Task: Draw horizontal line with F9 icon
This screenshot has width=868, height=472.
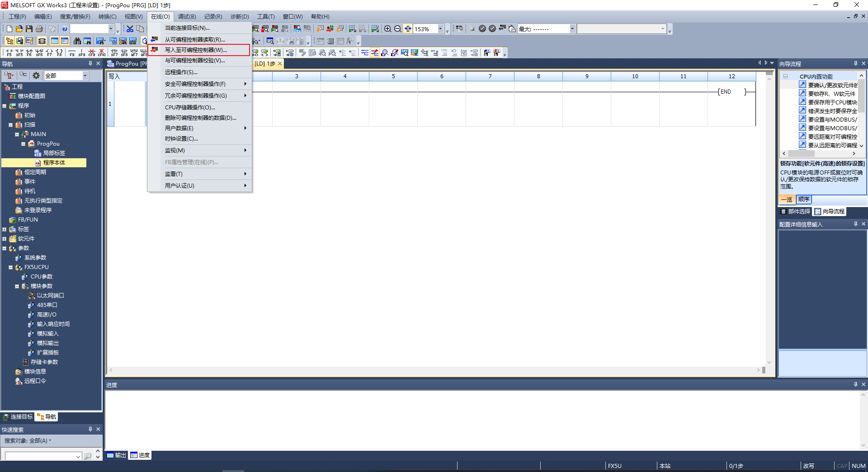Action: 72,53
